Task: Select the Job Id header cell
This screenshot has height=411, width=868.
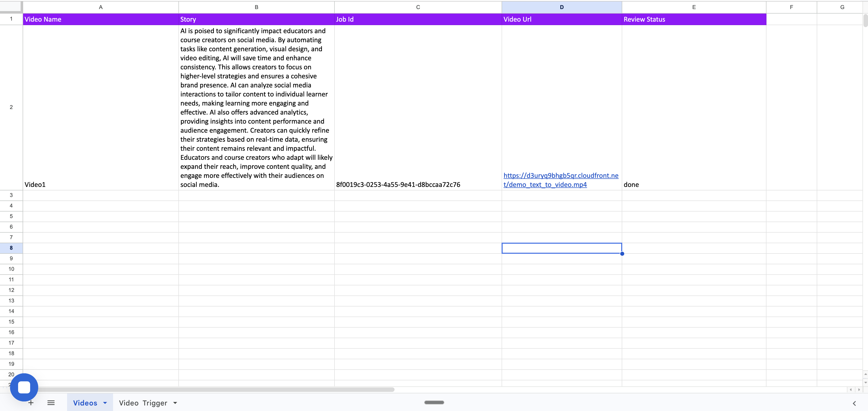Action: [418, 19]
